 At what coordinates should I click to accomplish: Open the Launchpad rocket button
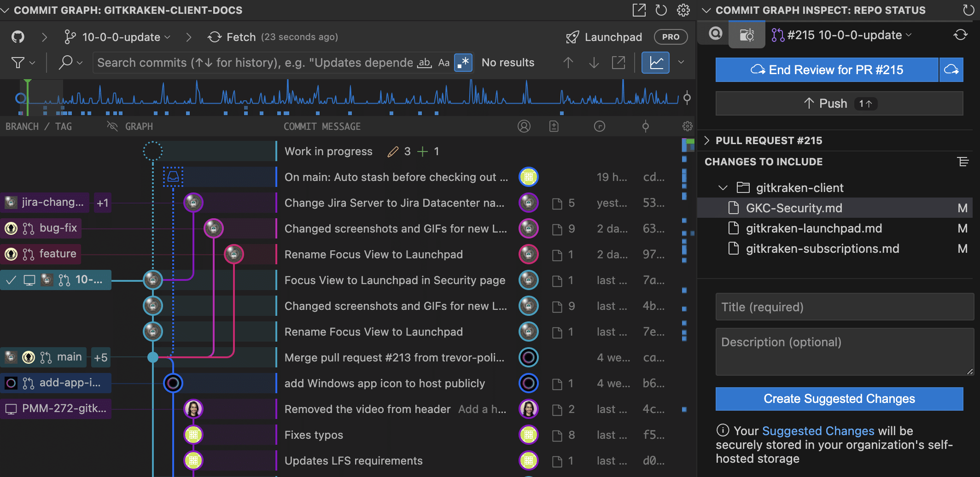coord(604,37)
